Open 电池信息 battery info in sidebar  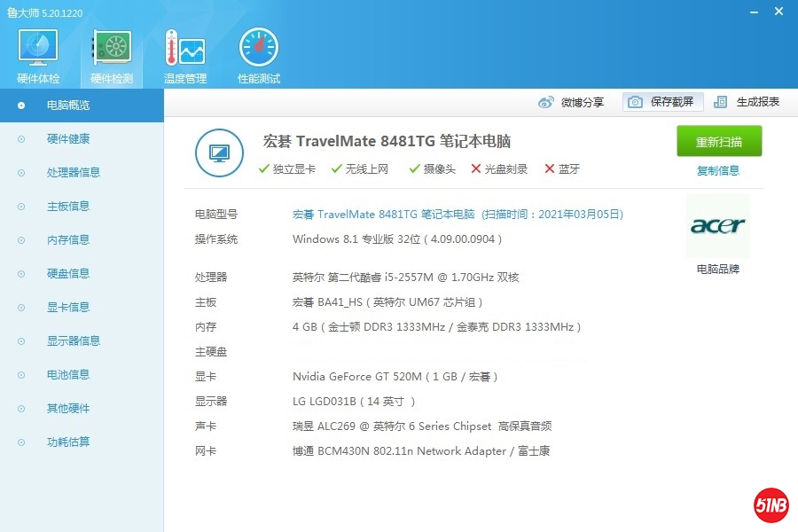[x=68, y=375]
